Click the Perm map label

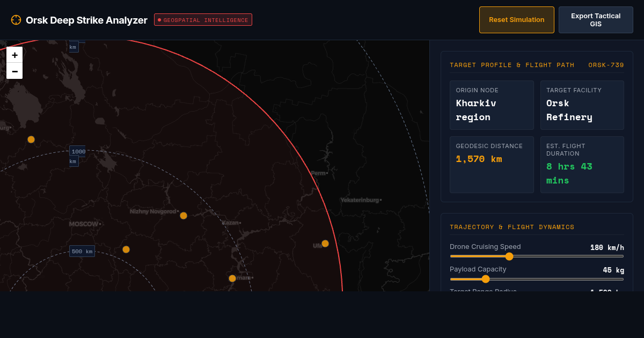(x=319, y=173)
